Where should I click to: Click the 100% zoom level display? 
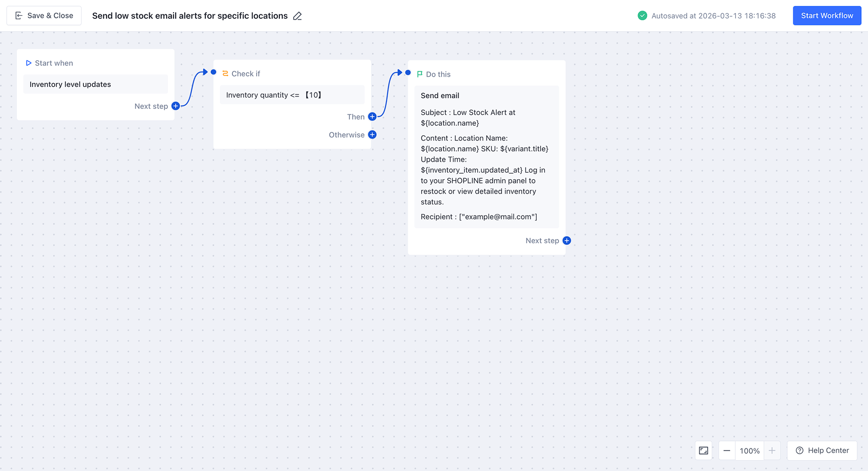tap(750, 451)
